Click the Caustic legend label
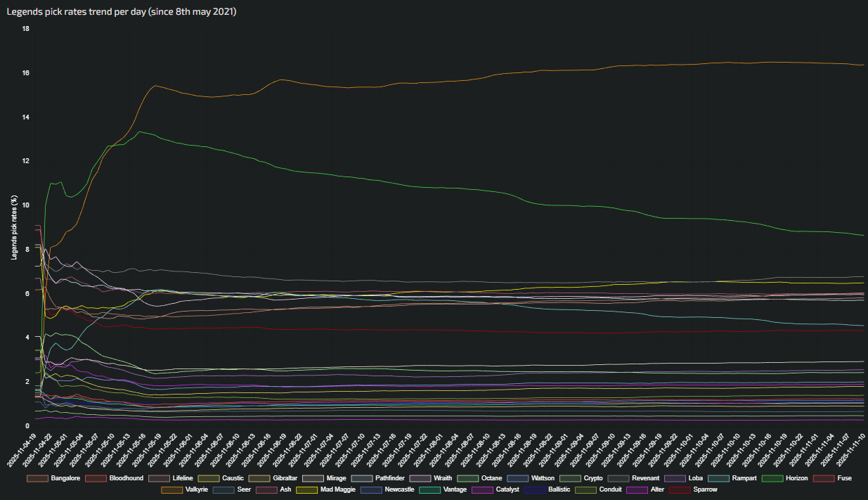Screen dimensions: 868x500 [233, 478]
